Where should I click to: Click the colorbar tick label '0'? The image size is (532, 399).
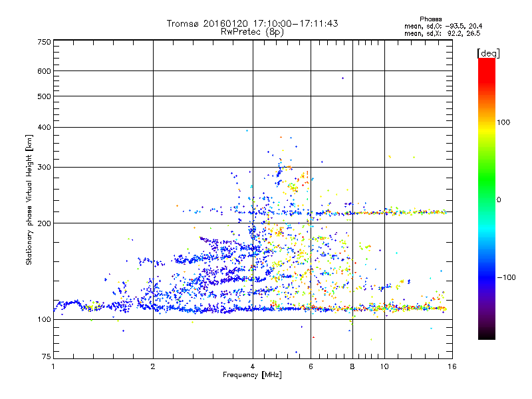[499, 200]
